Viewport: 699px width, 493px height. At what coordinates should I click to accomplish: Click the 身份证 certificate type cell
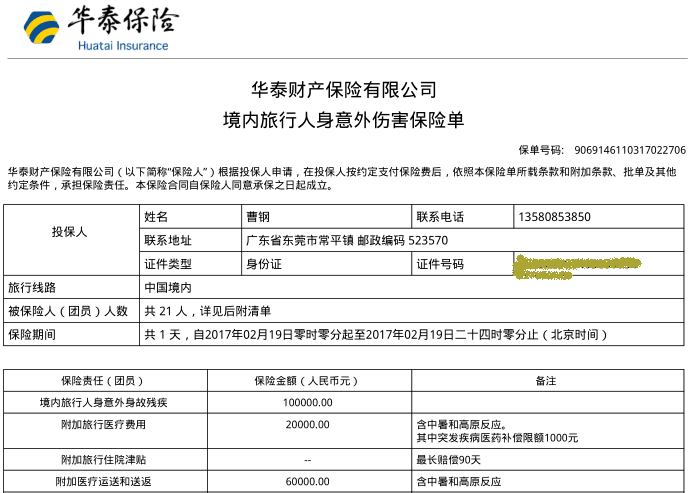(265, 264)
